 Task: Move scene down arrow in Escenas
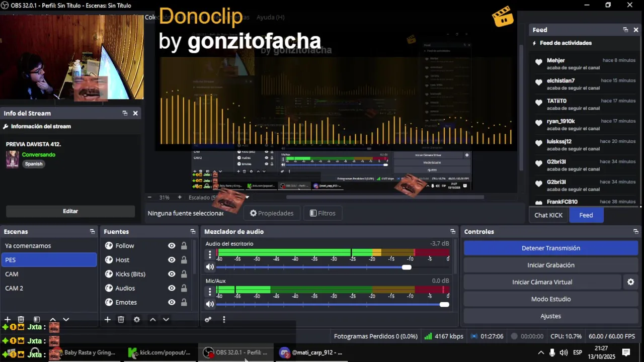pos(65,319)
